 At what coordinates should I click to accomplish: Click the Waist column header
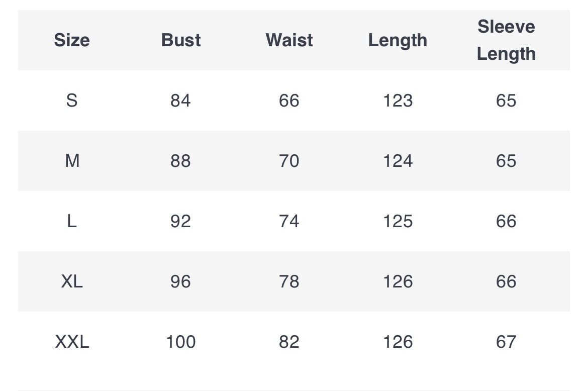pyautogui.click(x=289, y=40)
